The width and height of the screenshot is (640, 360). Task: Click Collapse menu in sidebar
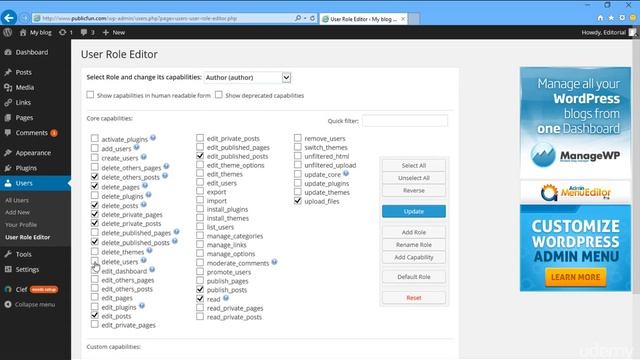point(30,304)
